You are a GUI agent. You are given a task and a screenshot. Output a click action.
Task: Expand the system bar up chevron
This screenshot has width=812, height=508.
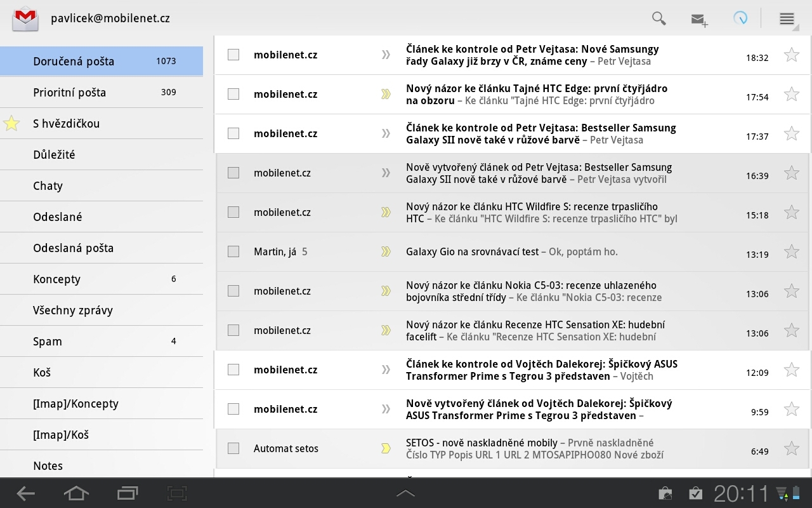pyautogui.click(x=405, y=493)
